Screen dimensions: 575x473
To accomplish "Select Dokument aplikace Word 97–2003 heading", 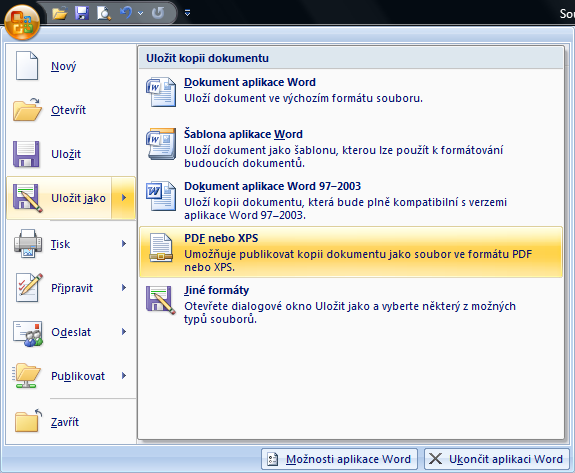I will tap(272, 186).
